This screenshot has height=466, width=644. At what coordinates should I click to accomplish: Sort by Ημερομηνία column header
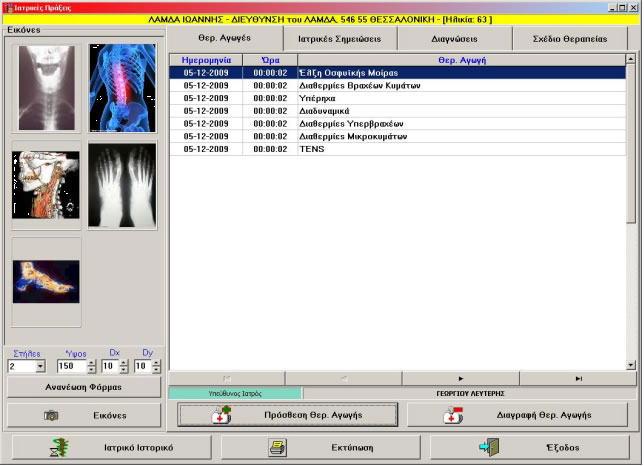pos(206,60)
